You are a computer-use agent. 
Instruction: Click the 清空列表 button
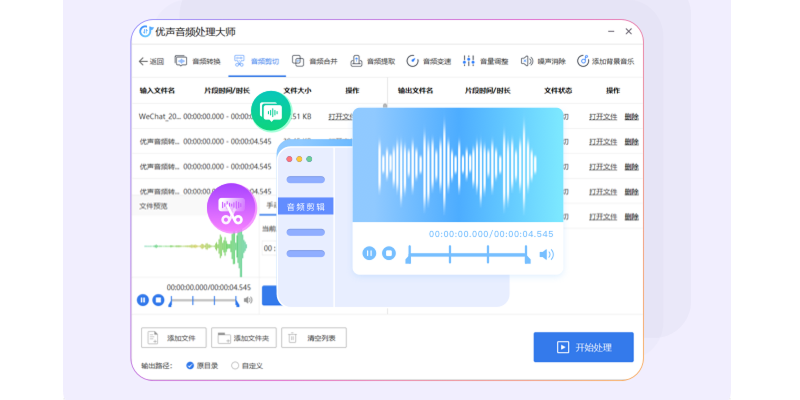pyautogui.click(x=314, y=338)
